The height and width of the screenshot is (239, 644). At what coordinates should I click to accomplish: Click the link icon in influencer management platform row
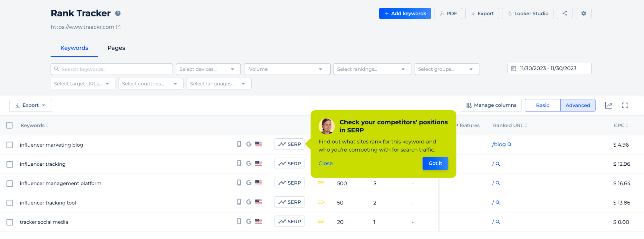click(x=321, y=183)
